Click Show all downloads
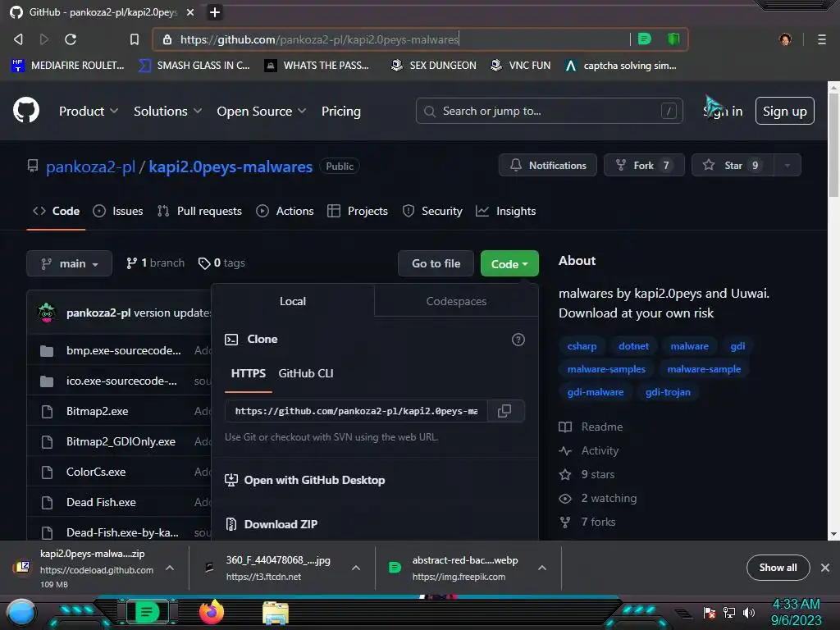 (x=778, y=568)
